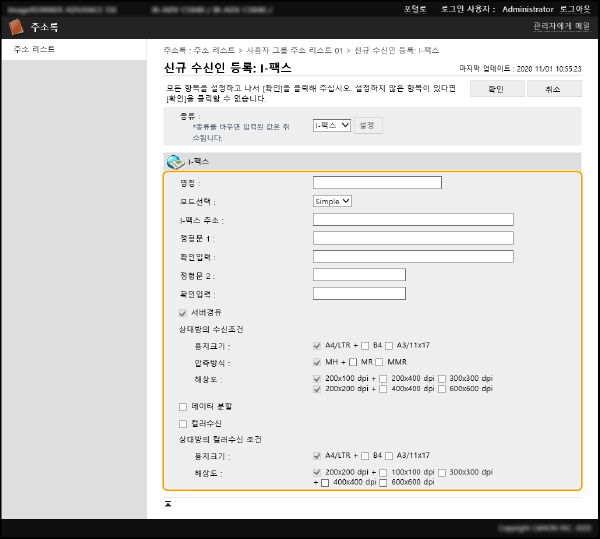Enable the 컬러수신 checkbox
The height and width of the screenshot is (539, 600).
point(182,424)
